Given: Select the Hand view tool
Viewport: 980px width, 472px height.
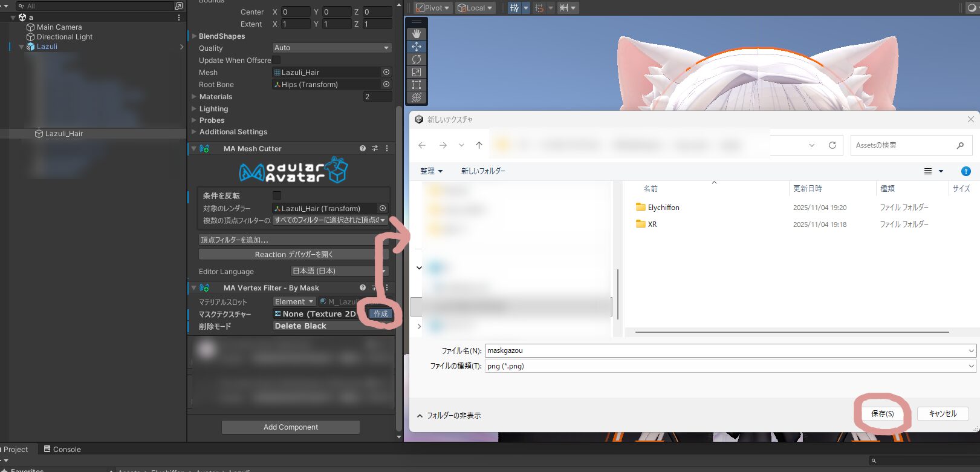Looking at the screenshot, I should point(417,34).
